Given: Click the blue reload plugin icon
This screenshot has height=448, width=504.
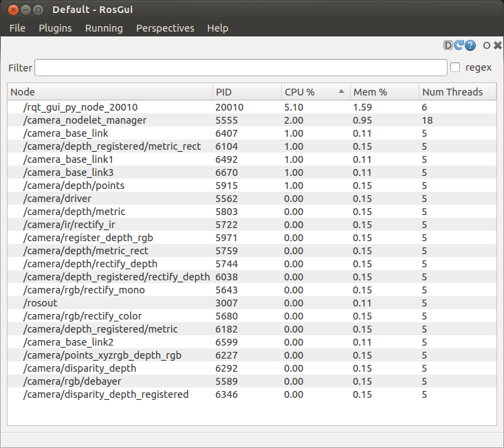Looking at the screenshot, I should [459, 45].
